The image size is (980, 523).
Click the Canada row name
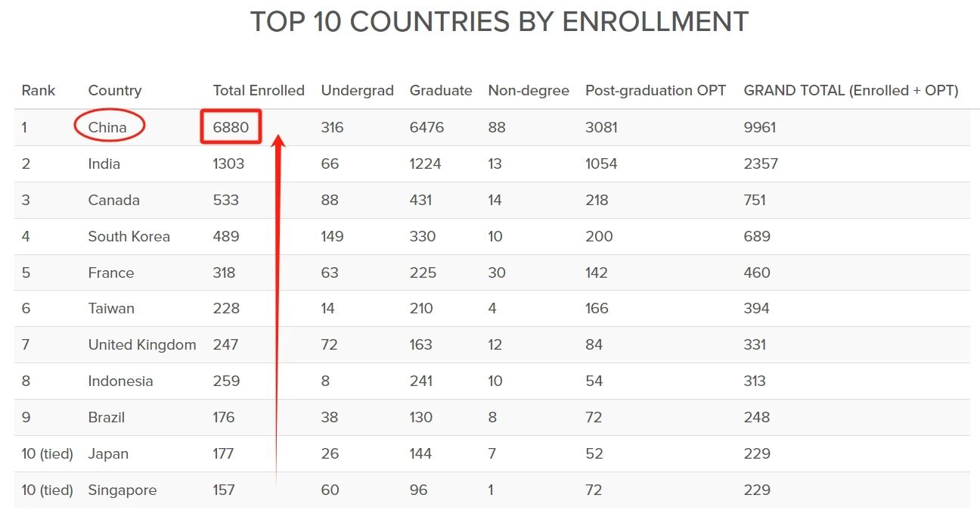click(x=114, y=200)
